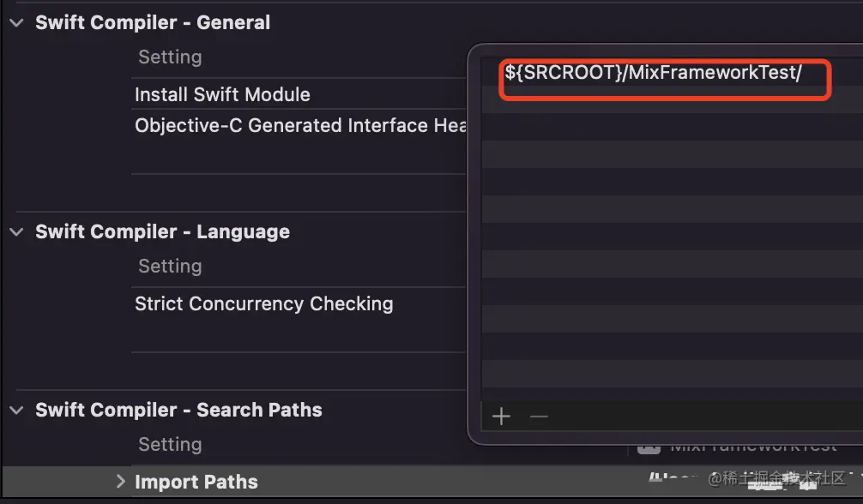Expand the Import Paths disclosure arrow
This screenshot has height=504, width=863.
(x=121, y=482)
